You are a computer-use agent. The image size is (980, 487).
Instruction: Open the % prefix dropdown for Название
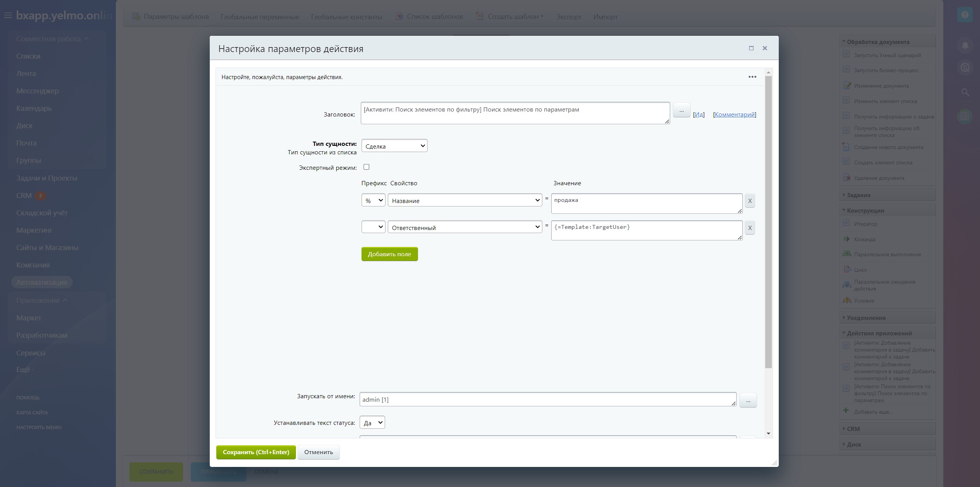point(373,200)
